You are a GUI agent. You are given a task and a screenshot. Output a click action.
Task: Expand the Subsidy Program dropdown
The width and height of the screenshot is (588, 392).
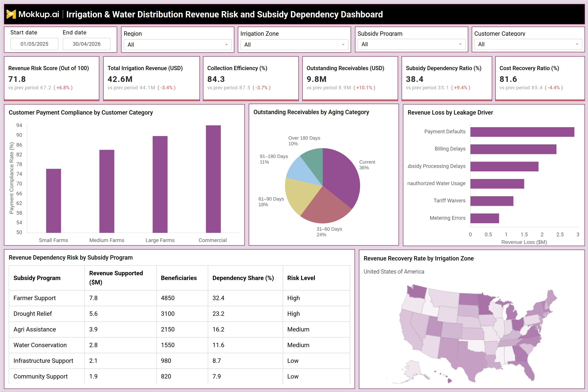pyautogui.click(x=411, y=44)
